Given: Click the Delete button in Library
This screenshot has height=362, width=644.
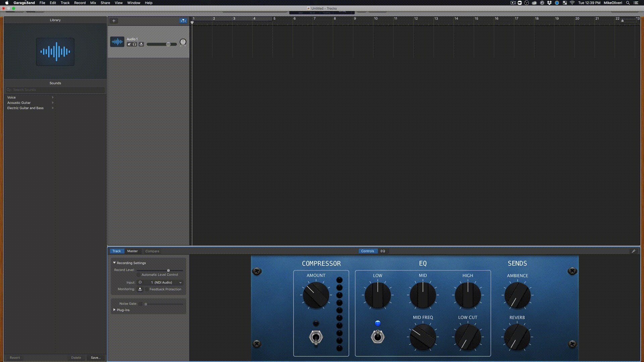Looking at the screenshot, I should coord(76,358).
